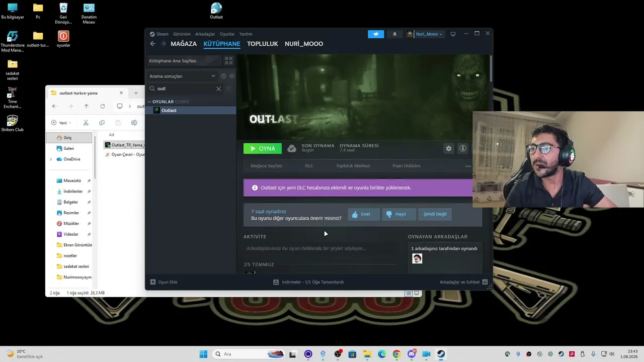This screenshot has height=362, width=644.
Task: Cut selected file in File Explorer
Action: pos(86,123)
